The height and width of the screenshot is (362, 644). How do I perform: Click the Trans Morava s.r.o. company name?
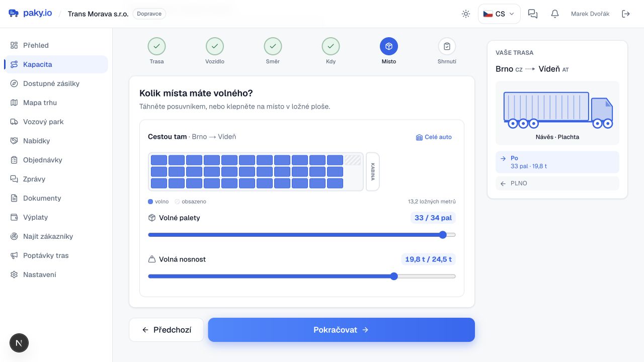[x=98, y=14]
